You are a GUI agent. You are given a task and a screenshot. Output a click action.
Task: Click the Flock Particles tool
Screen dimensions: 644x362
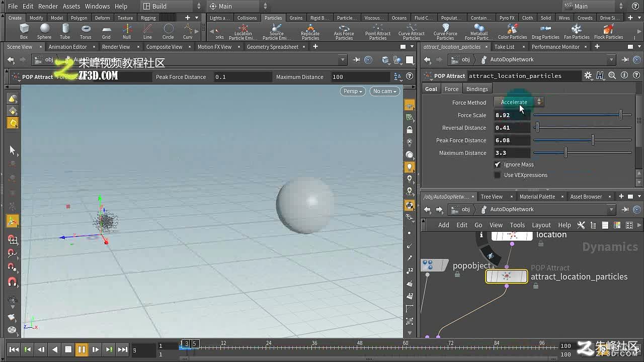(608, 31)
